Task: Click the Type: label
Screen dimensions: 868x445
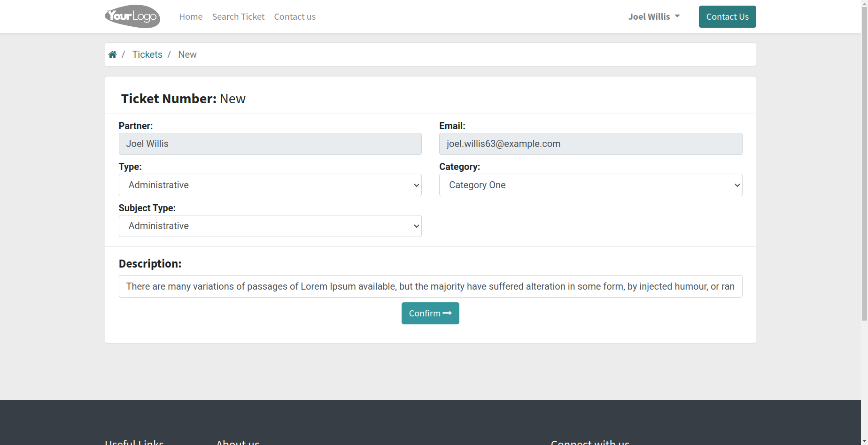Action: [130, 167]
